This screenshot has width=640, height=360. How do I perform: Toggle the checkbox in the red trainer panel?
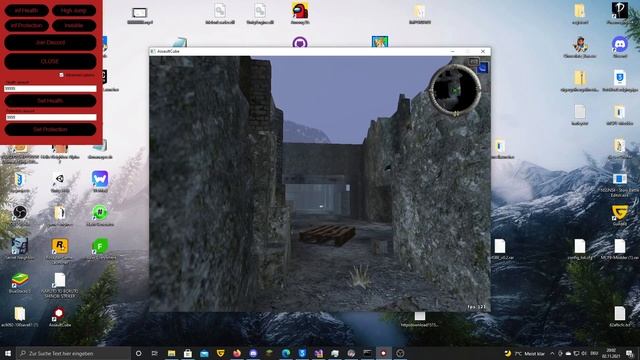pos(62,75)
